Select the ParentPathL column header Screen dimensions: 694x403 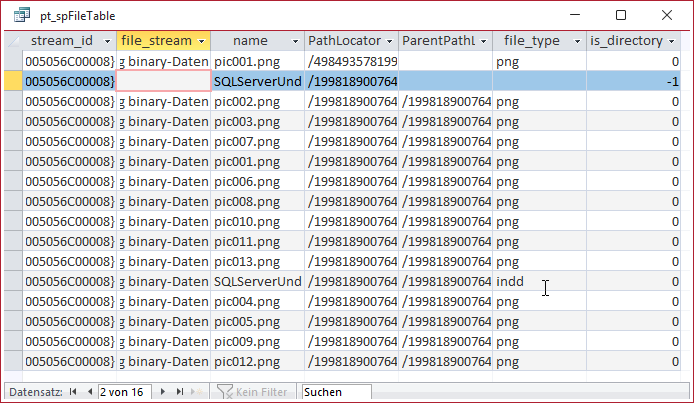440,41
